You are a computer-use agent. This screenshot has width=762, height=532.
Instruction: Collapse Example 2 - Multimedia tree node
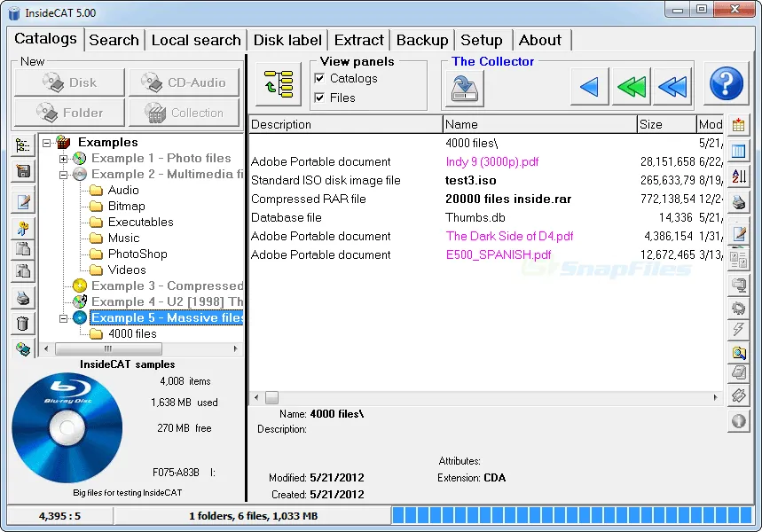(64, 175)
